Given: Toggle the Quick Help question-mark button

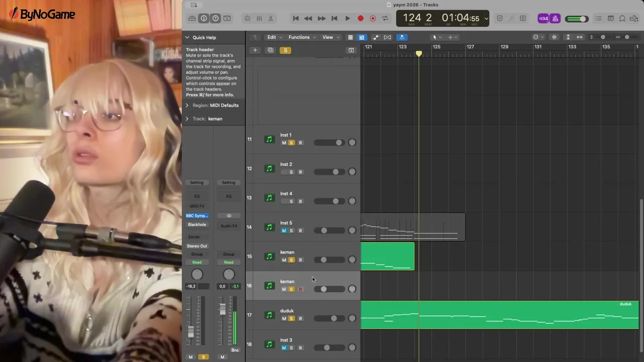Looking at the screenshot, I should click(215, 18).
